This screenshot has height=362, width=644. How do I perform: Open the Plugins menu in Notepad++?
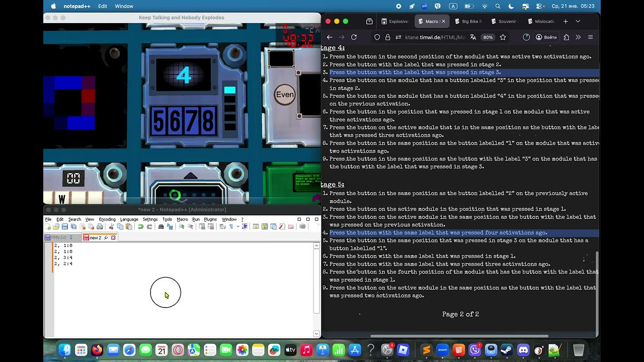click(210, 219)
